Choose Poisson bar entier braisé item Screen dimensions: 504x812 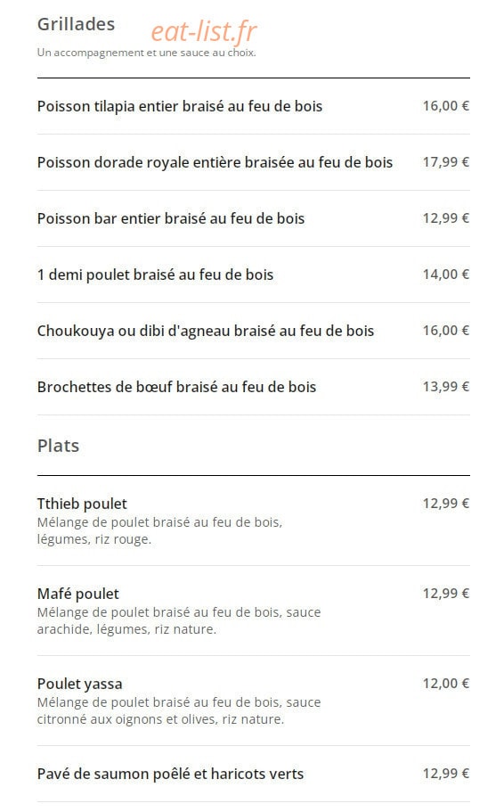tap(171, 218)
